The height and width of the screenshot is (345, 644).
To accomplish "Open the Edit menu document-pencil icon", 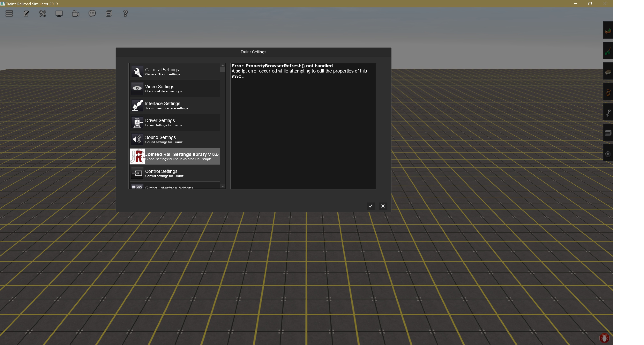I will click(x=26, y=14).
